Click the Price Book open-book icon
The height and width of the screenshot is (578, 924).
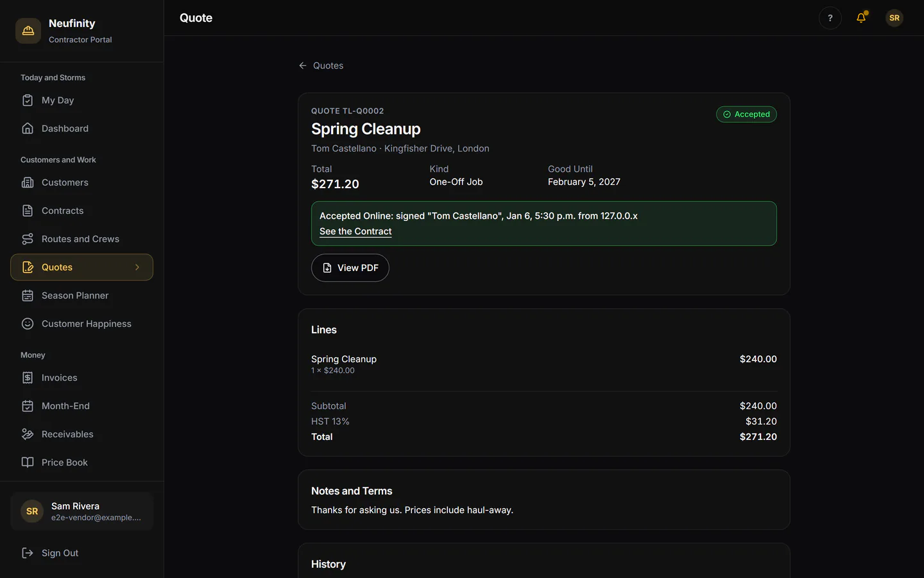[x=28, y=462]
